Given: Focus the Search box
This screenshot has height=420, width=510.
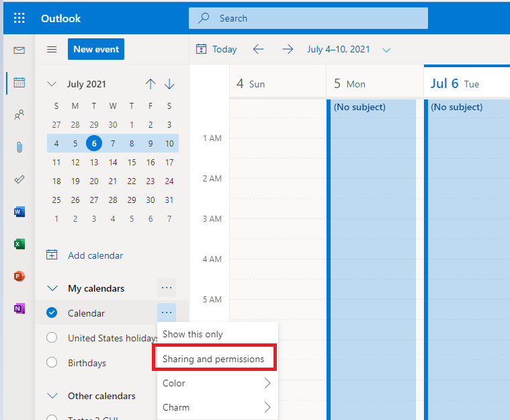Looking at the screenshot, I should 308,18.
